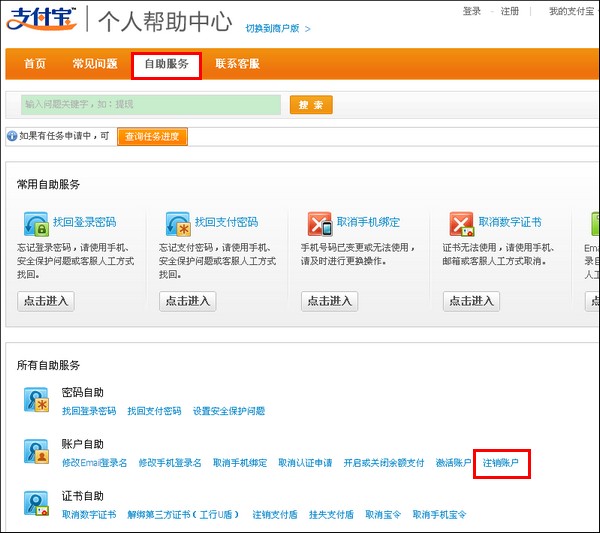
Task: Click the 注册 link at top
Action: coord(510,11)
